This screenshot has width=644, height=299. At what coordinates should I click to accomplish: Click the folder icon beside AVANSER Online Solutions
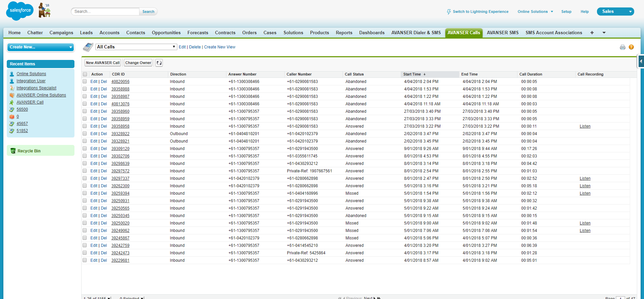click(x=12, y=95)
